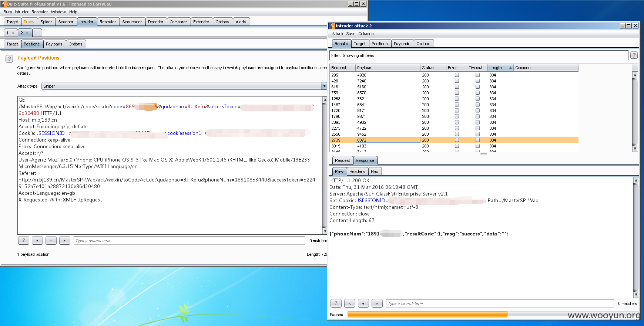Screen dimensions: 644x326
Task: Open the Repeater menu in menu bar
Action: (40, 12)
